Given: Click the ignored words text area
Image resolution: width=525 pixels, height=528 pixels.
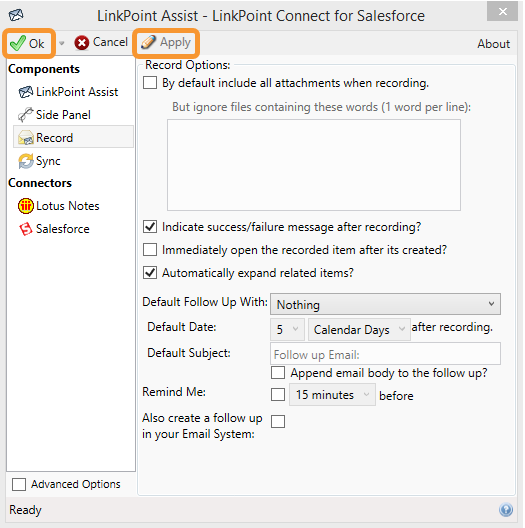Looking at the screenshot, I should (314, 165).
